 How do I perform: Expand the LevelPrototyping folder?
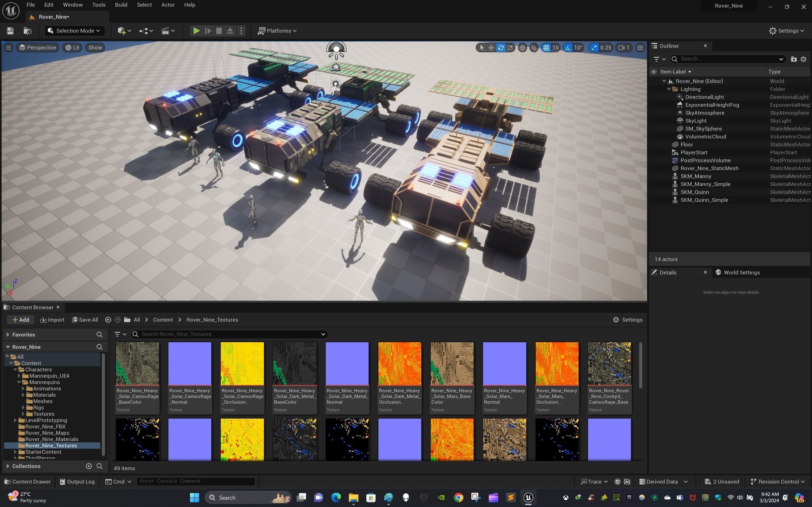(x=15, y=420)
